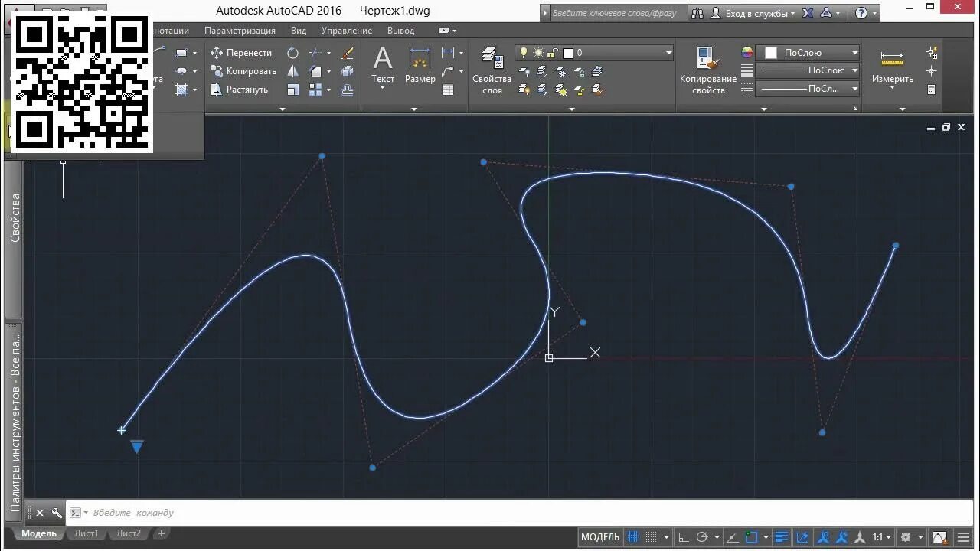Image resolution: width=980 pixels, height=551 pixels.
Task: Open Autodesk Exchange Apps icon
Action: click(806, 13)
